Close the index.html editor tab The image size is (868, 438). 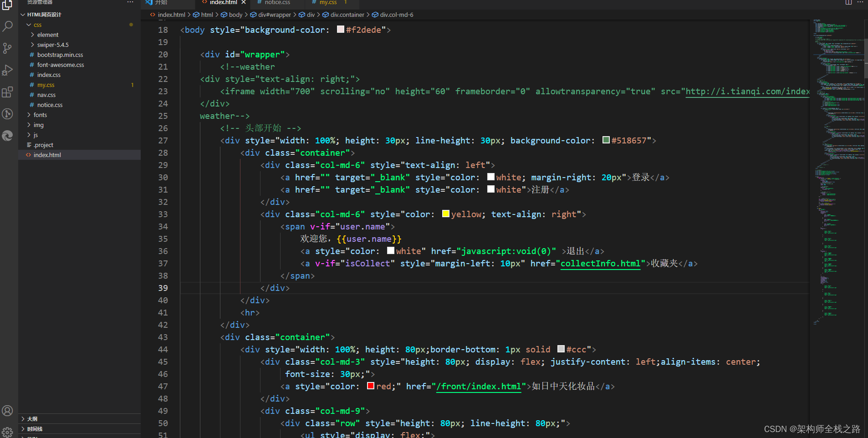click(x=244, y=2)
